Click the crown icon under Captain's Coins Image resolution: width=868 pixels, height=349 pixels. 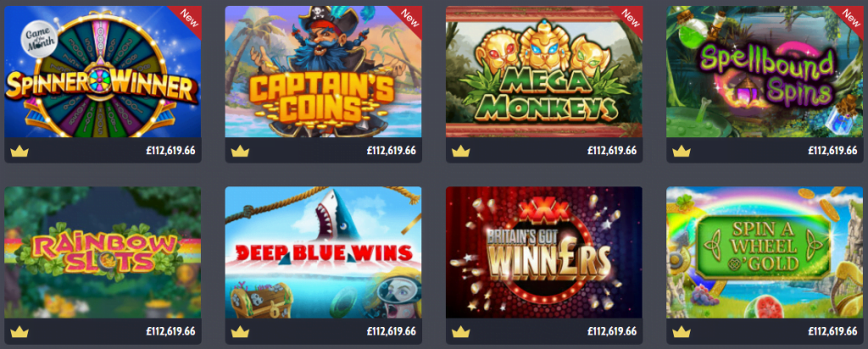[240, 151]
